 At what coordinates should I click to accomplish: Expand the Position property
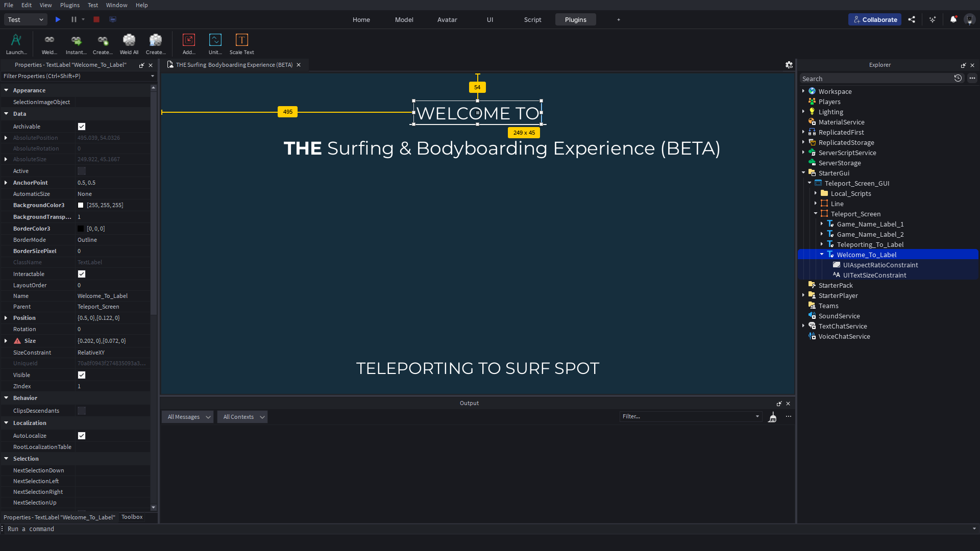(x=6, y=318)
